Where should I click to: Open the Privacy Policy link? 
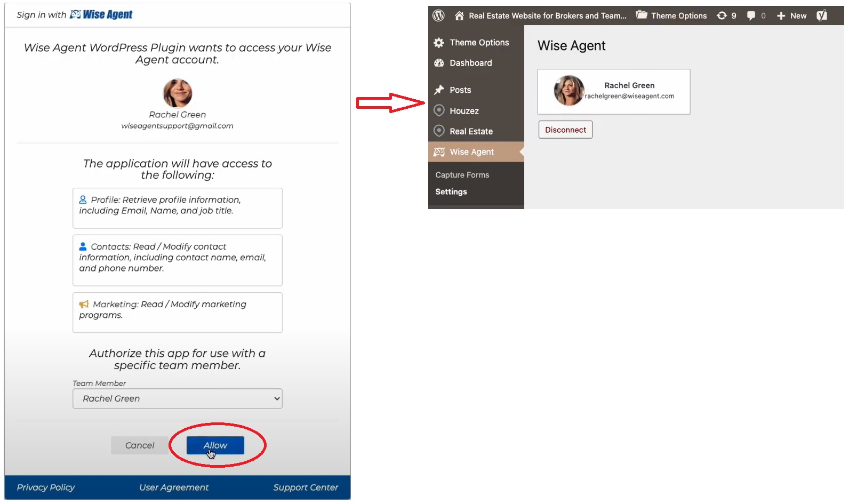tap(46, 487)
